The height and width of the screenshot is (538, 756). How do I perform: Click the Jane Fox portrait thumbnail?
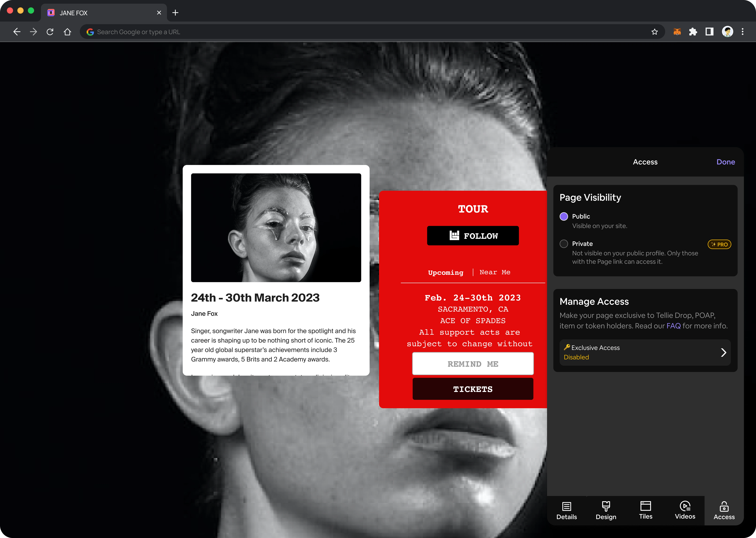pos(276,228)
